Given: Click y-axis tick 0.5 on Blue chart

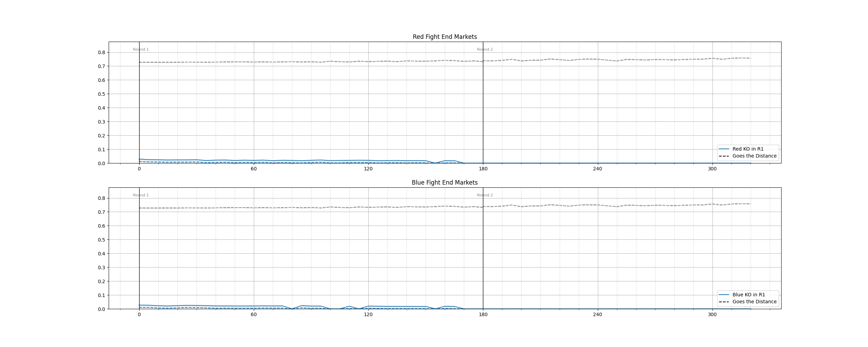Looking at the screenshot, I should click(101, 240).
